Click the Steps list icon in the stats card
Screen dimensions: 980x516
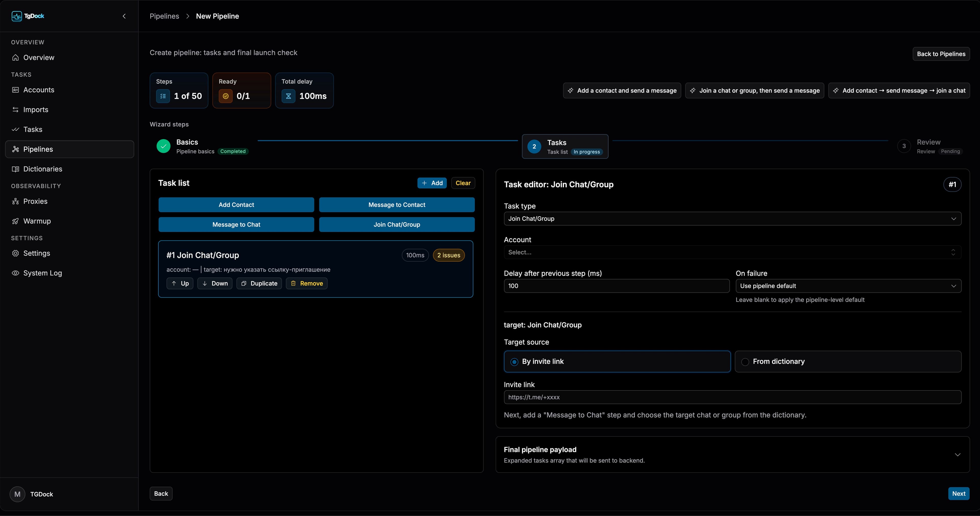(163, 96)
